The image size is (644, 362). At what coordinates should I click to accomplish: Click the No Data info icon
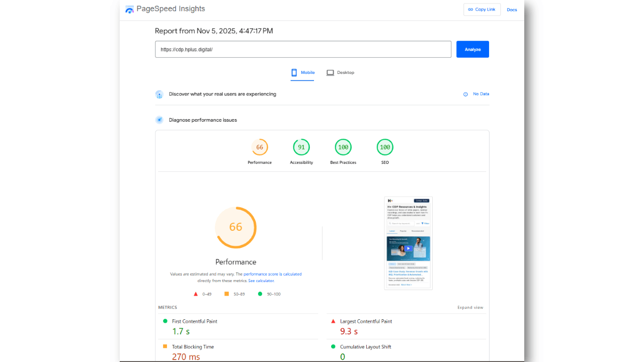click(x=465, y=95)
